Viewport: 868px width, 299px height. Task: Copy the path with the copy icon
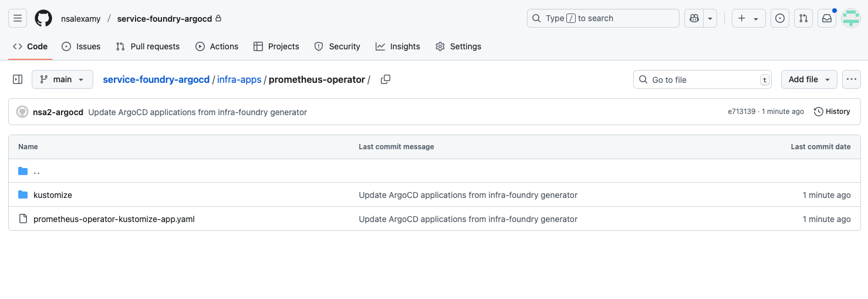pos(386,79)
